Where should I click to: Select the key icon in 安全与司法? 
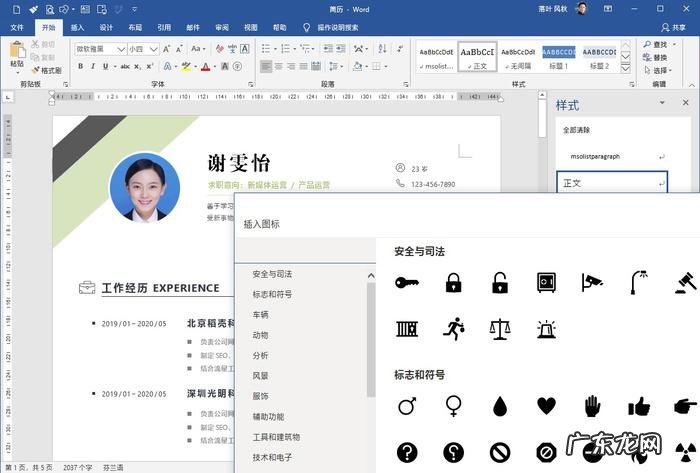[407, 283]
